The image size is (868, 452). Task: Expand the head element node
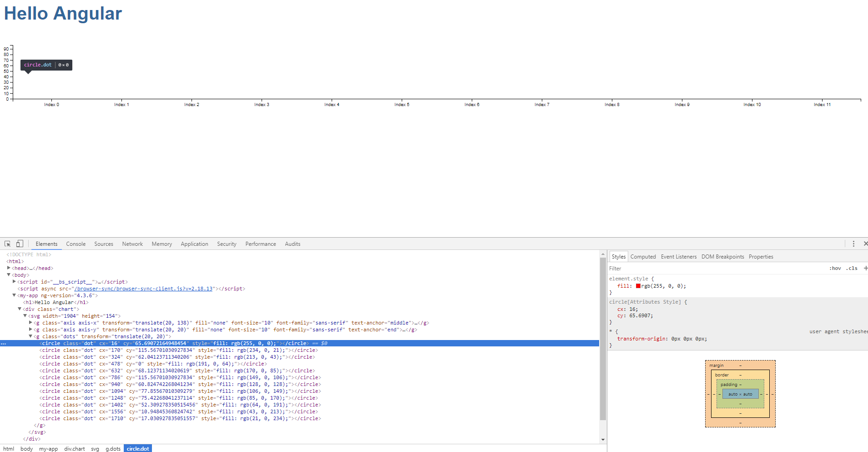coord(9,268)
